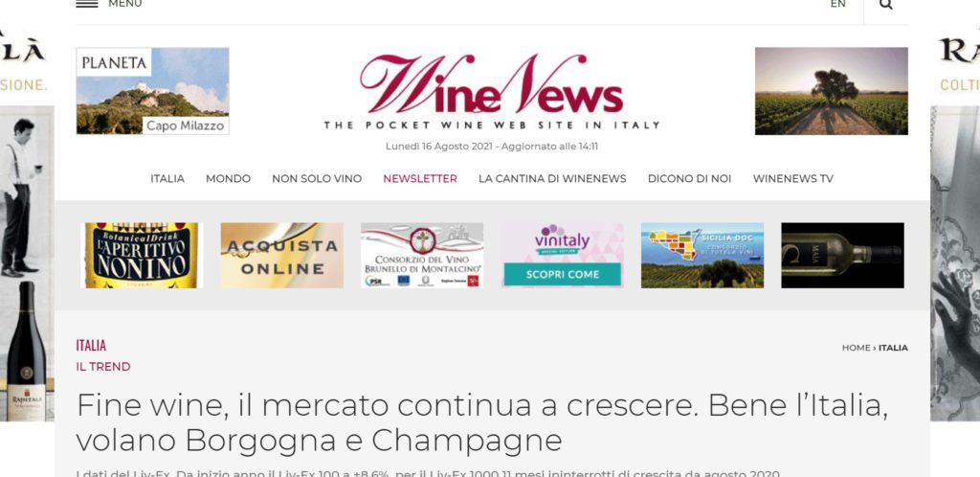
Task: Click the search magnifier icon
Action: pyautogui.click(x=885, y=5)
